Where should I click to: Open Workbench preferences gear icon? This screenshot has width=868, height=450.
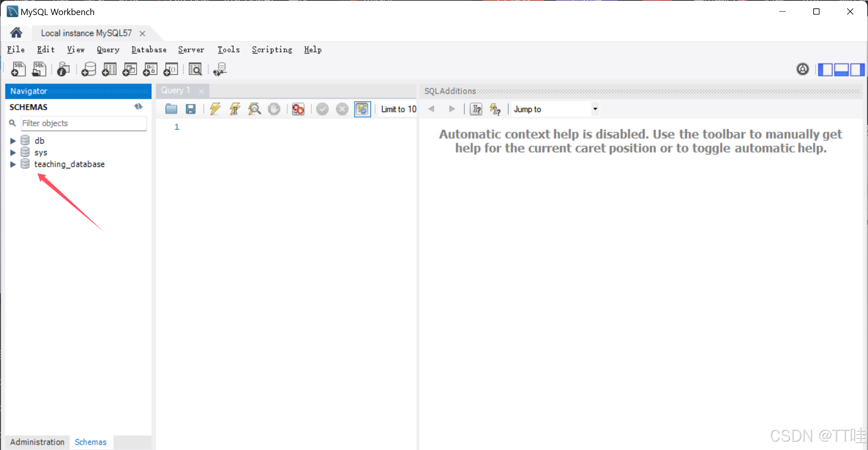tap(802, 69)
